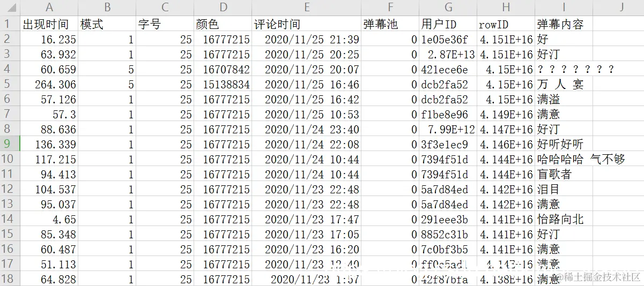
Task: Click header cell 'rowID'
Action: (x=506, y=24)
